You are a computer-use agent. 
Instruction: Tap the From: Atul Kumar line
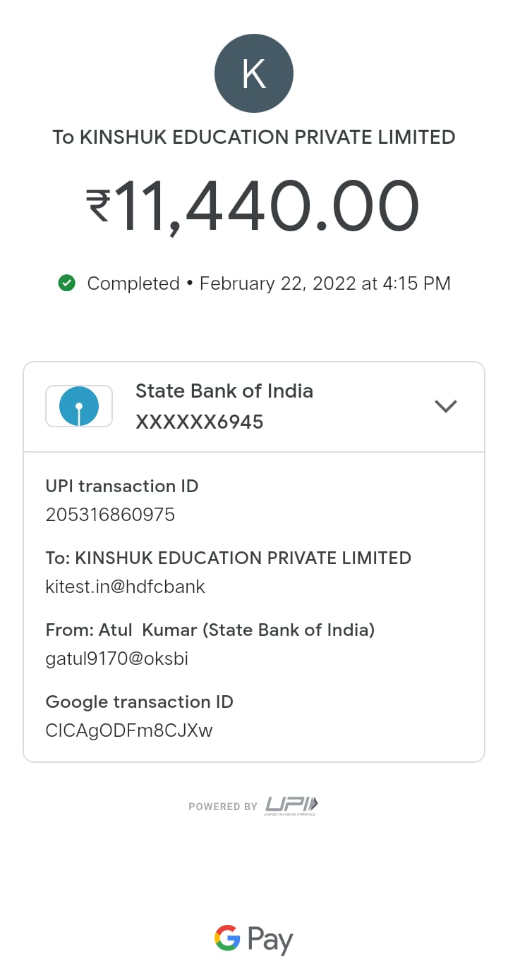coord(210,630)
